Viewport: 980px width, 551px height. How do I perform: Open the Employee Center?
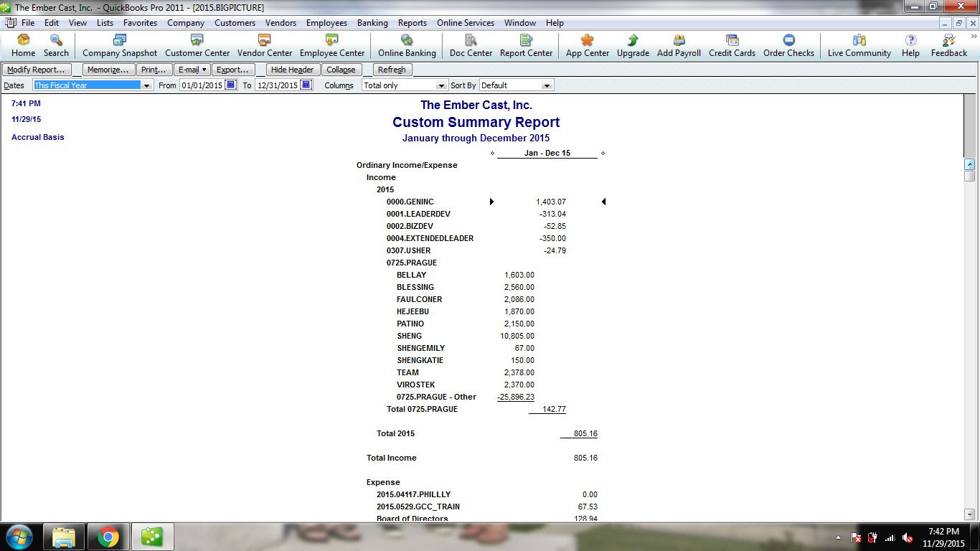pos(332,45)
